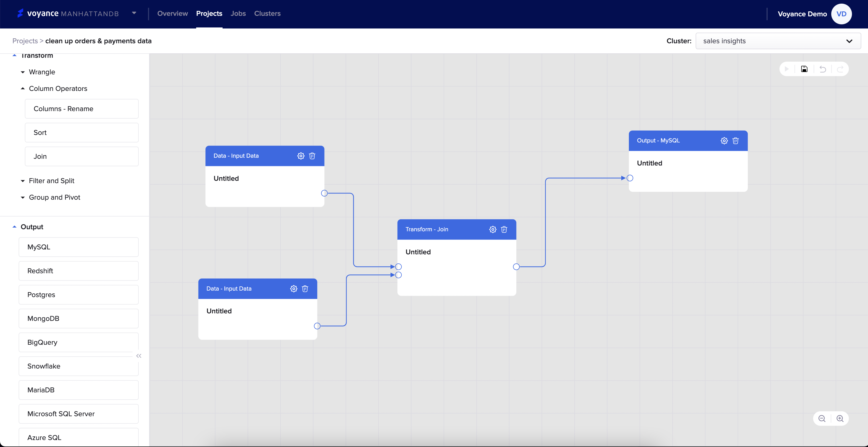Screen dimensions: 868x447
Task: Click the Projects breadcrumb link
Action: pos(25,41)
